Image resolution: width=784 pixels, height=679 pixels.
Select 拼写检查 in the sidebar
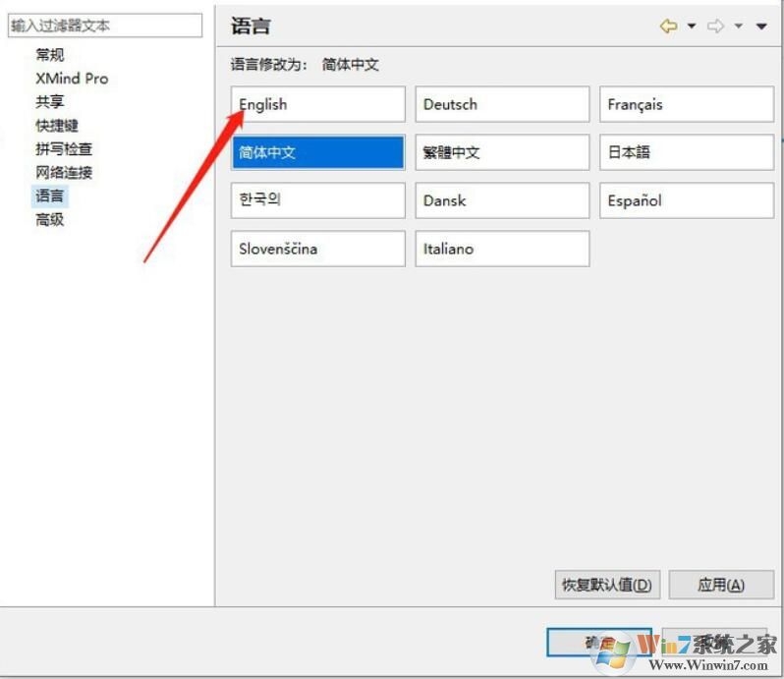pos(64,149)
